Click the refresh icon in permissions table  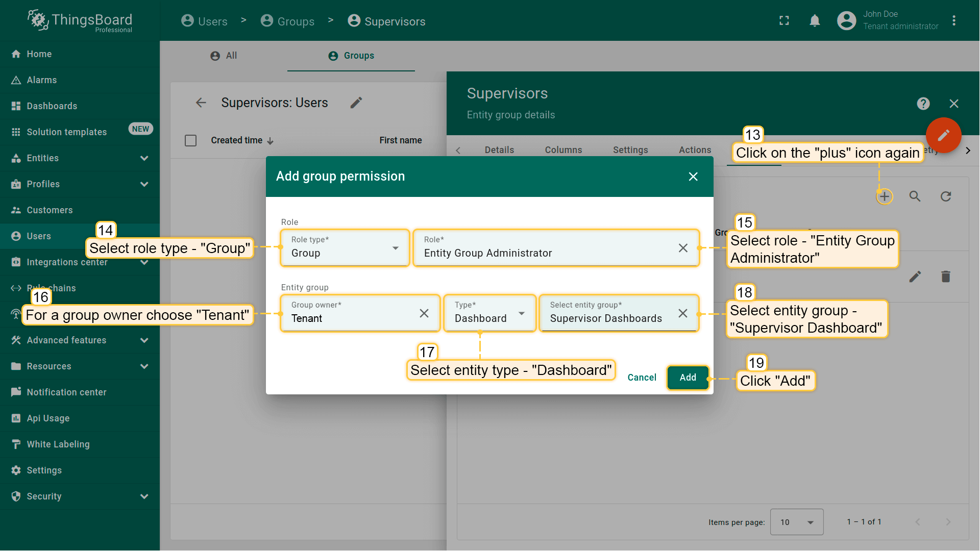(946, 196)
